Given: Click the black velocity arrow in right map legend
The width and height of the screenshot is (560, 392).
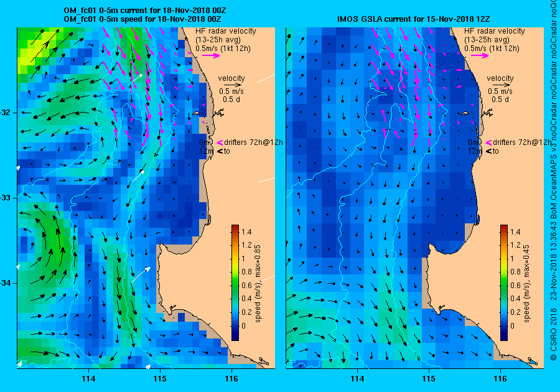Looking at the screenshot, I should (502, 85).
